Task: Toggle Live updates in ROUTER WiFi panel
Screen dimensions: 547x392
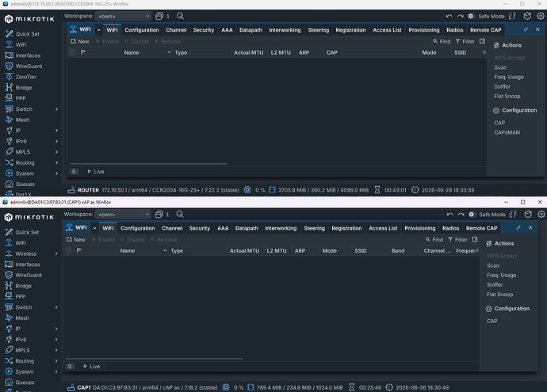Action: coord(96,171)
